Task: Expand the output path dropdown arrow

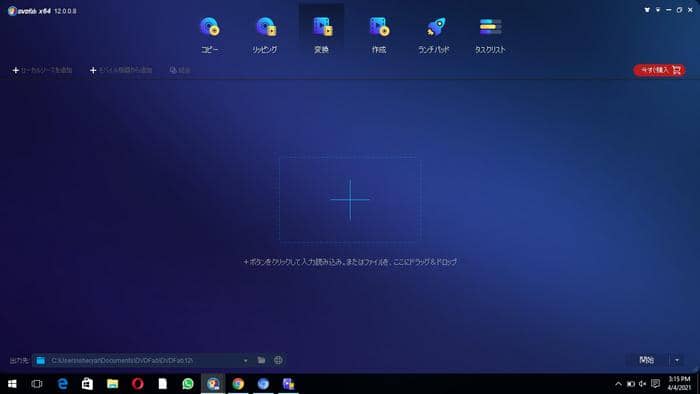Action: click(246, 361)
